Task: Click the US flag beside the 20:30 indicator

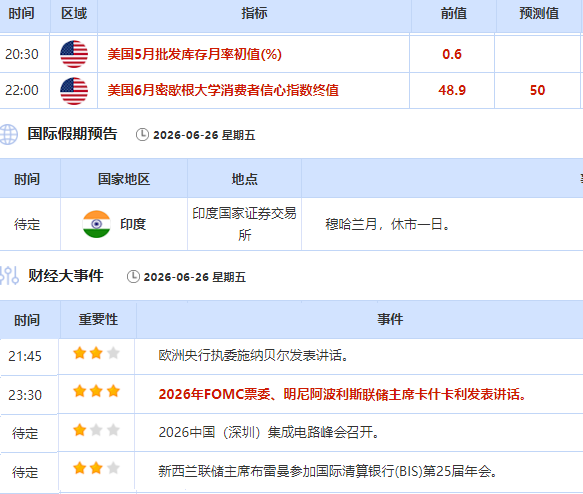Action: point(74,54)
